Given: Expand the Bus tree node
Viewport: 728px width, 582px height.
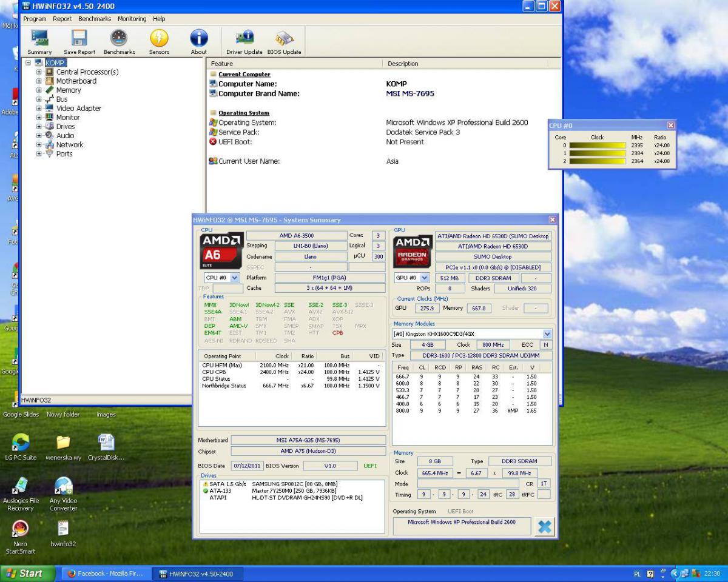Looking at the screenshot, I should coord(39,99).
